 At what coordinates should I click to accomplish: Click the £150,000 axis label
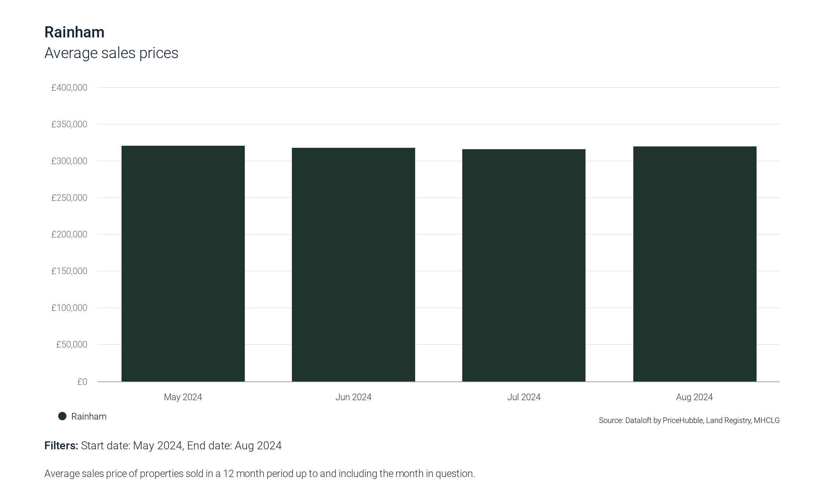click(x=69, y=271)
